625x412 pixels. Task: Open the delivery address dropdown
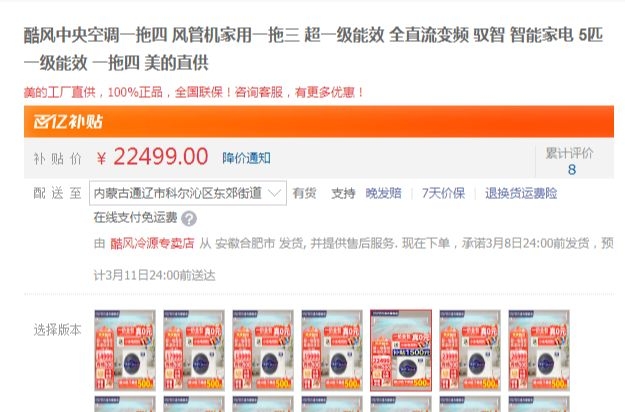coord(188,193)
